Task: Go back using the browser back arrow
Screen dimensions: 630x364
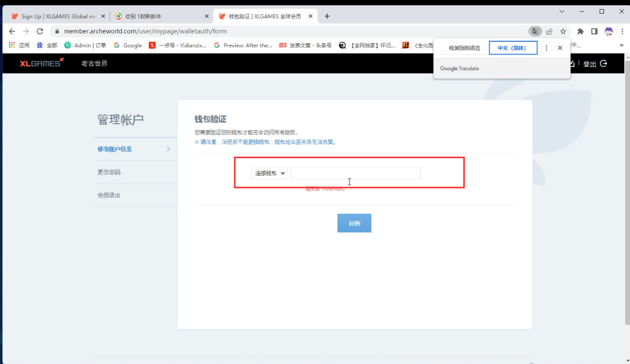Action: [12, 31]
